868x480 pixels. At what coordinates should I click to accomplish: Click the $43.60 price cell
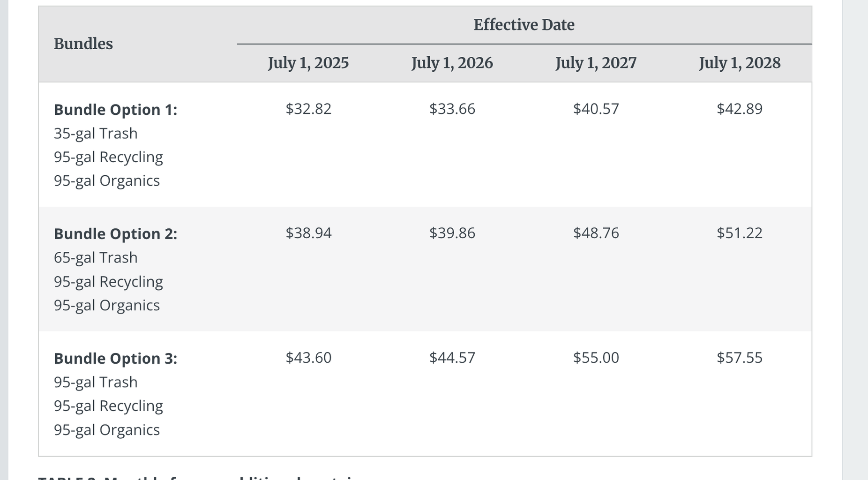(308, 358)
